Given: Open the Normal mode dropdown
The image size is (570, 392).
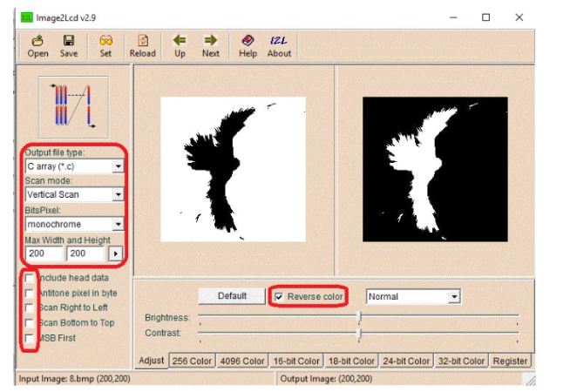Looking at the screenshot, I should pos(454,296).
